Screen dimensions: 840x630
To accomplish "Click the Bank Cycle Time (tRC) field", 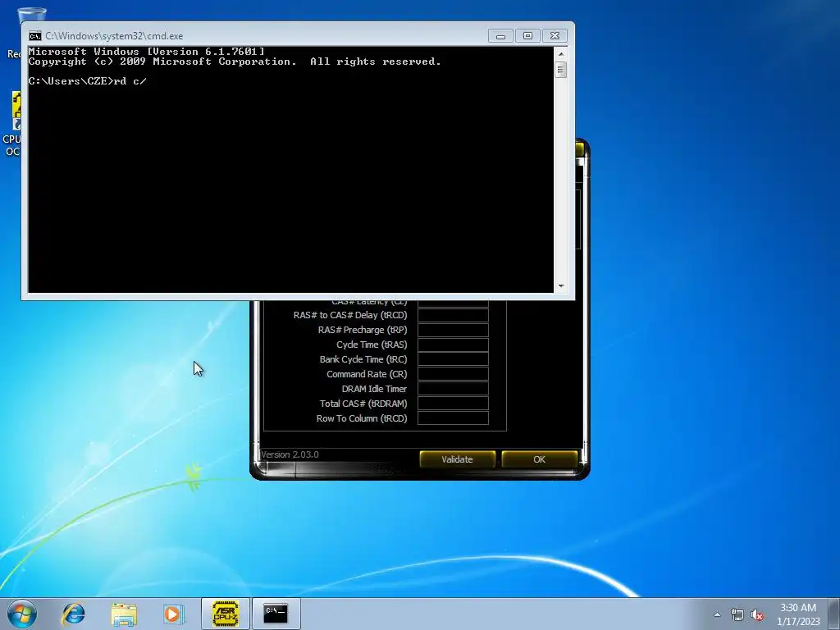I will (x=453, y=359).
